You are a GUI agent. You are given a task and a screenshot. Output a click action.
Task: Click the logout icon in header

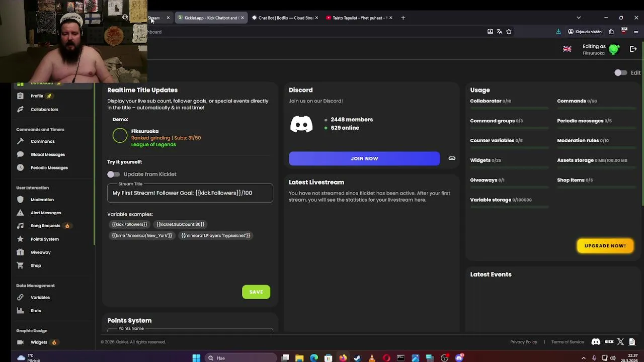coord(633,49)
